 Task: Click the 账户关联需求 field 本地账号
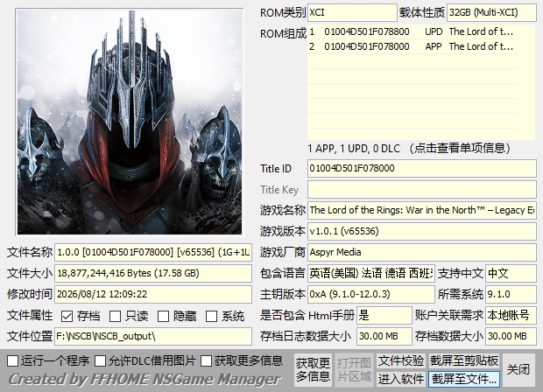point(511,315)
